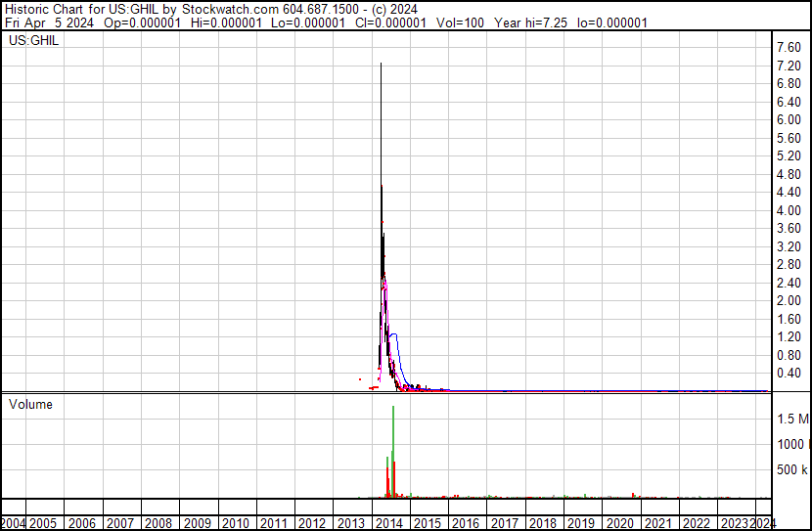Select the 500 k volume axis label
Image resolution: width=812 pixels, height=531 pixels.
click(x=792, y=469)
